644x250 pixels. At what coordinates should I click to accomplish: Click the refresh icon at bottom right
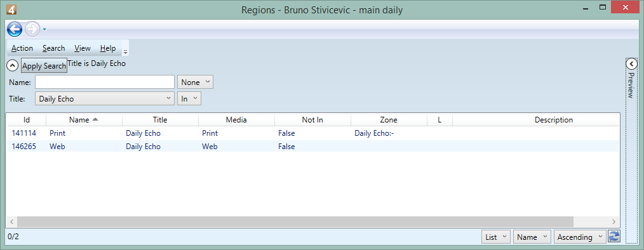(614, 237)
